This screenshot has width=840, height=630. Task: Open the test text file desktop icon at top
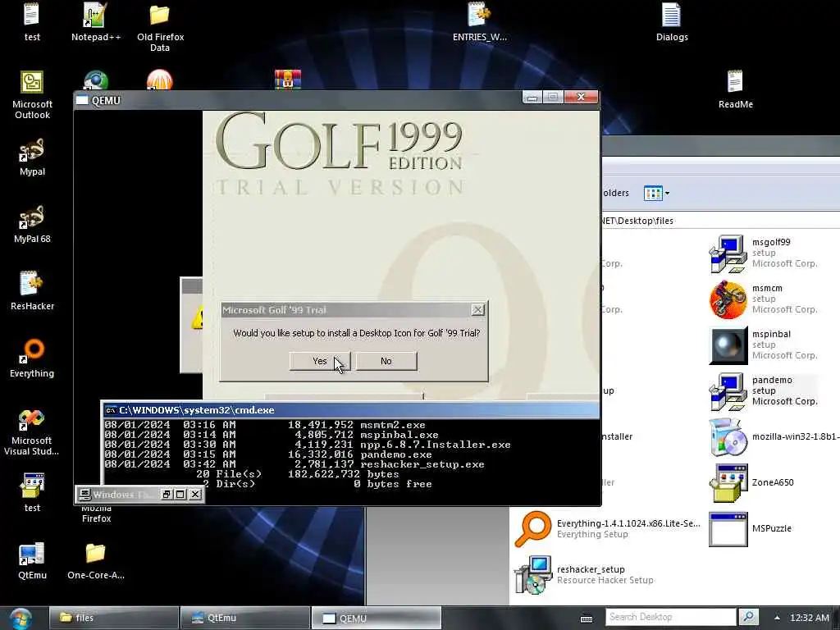[x=32, y=22]
